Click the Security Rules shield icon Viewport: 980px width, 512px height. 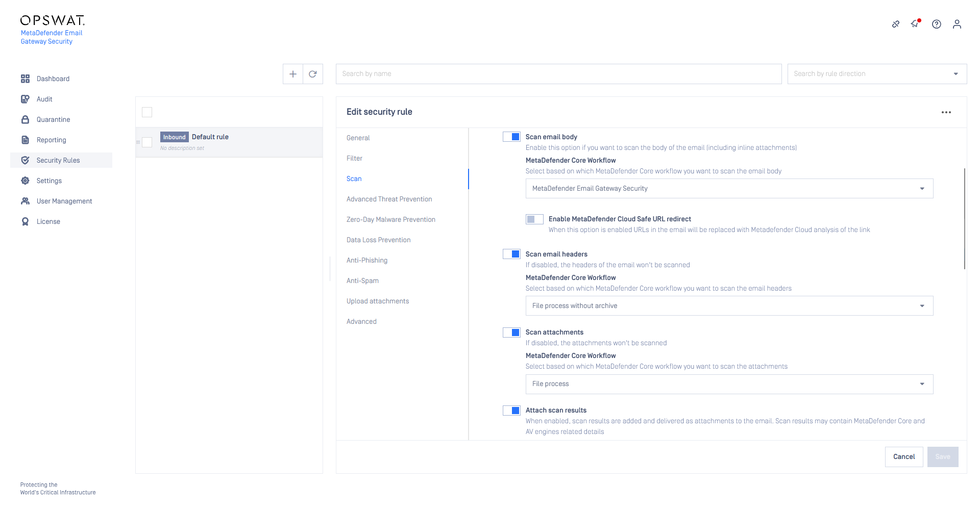pos(25,160)
